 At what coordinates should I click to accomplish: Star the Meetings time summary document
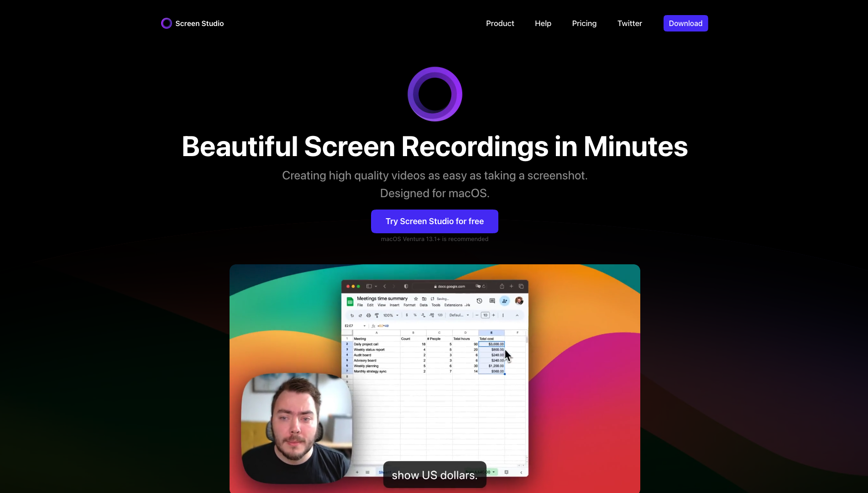[416, 299]
